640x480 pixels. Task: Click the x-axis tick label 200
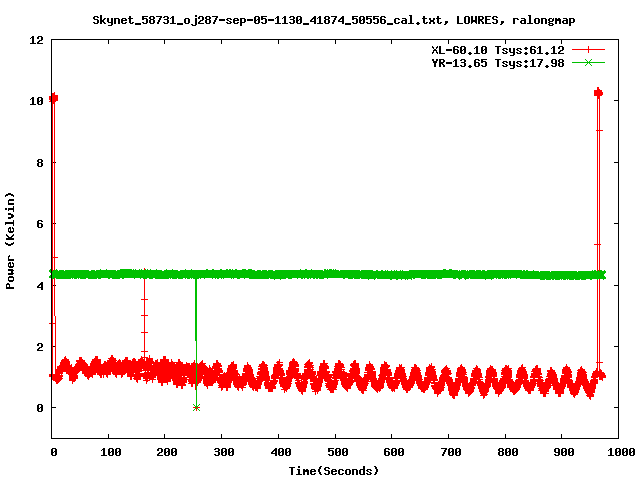coord(167,452)
